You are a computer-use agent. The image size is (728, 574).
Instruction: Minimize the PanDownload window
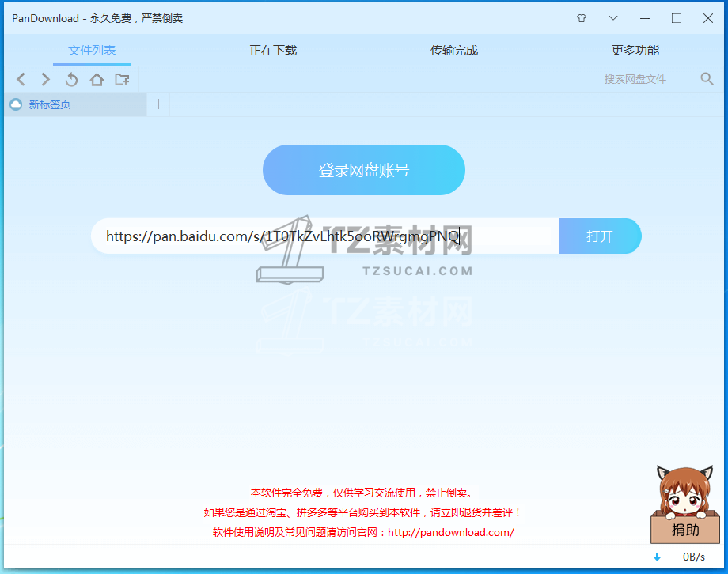(x=644, y=18)
